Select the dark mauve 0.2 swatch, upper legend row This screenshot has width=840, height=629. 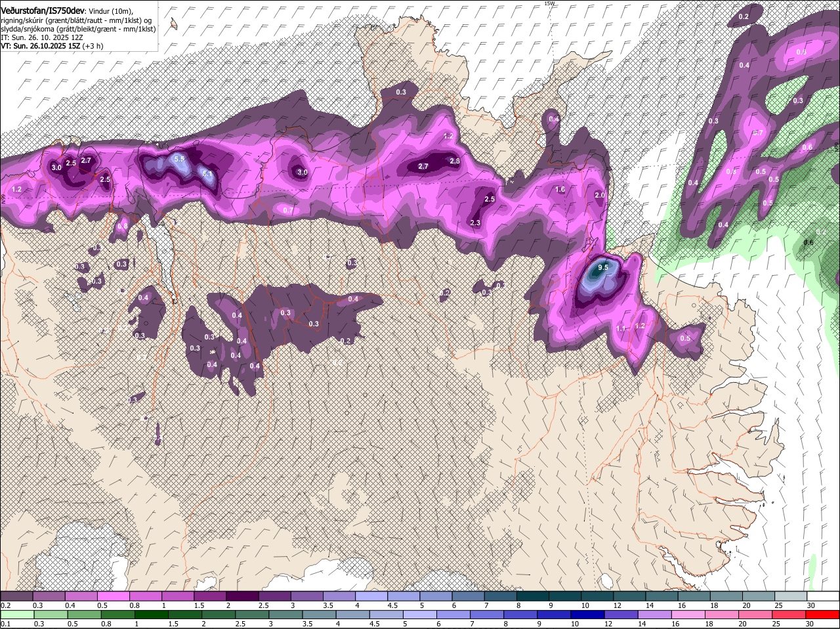tap(16, 596)
